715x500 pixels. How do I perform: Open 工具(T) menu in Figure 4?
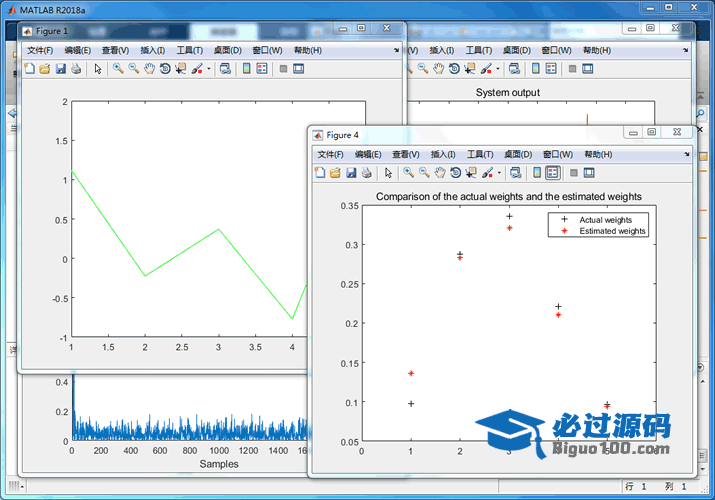(x=480, y=155)
